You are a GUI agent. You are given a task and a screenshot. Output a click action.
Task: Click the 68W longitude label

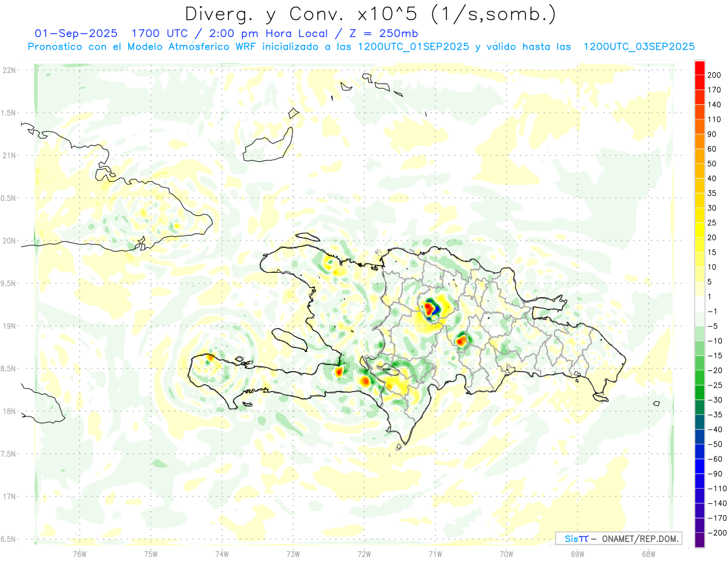pos(649,554)
